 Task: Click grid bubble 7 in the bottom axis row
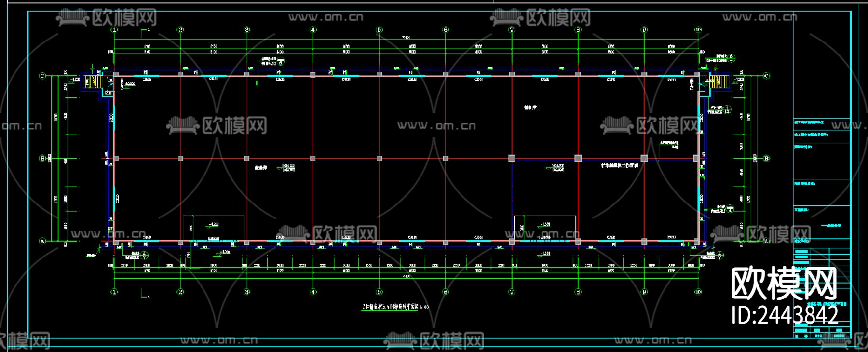512,292
